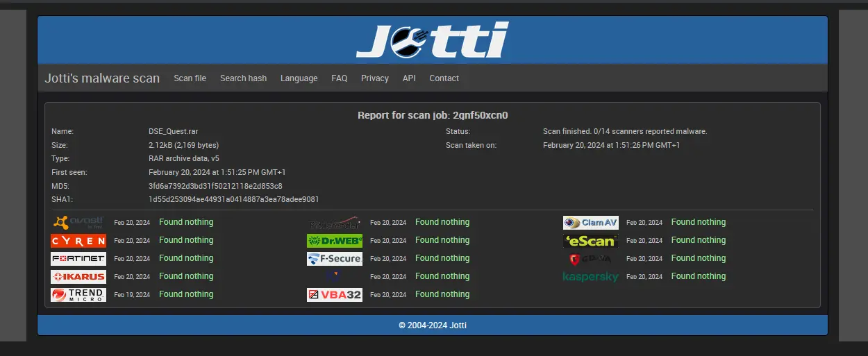Open the API page

pos(409,78)
